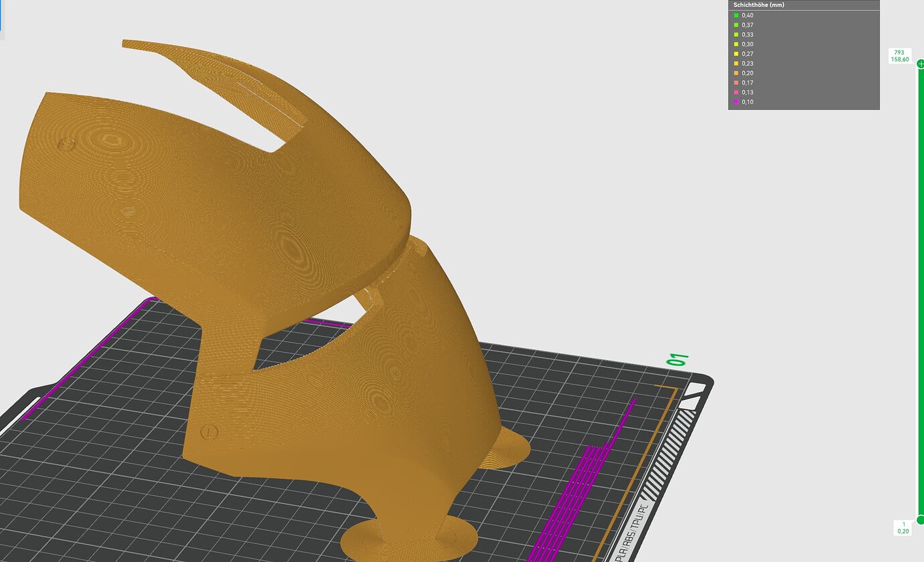Screen dimensions: 924x562
Task: Click the orange 0,20 legend swatch
Action: (736, 73)
